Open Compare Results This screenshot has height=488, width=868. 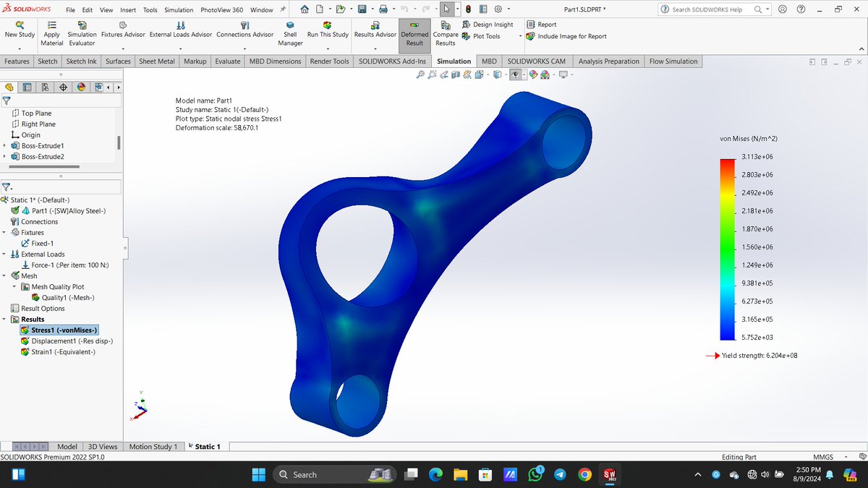pos(446,33)
